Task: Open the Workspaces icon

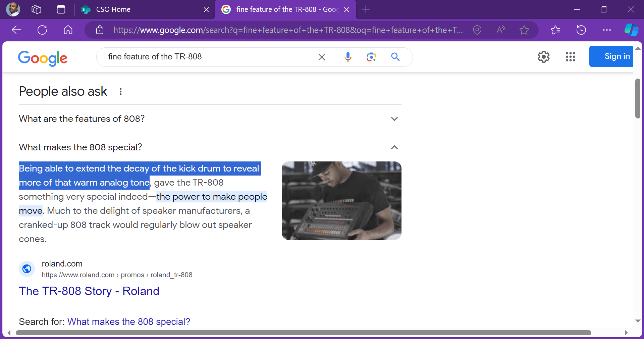Action: [36, 9]
